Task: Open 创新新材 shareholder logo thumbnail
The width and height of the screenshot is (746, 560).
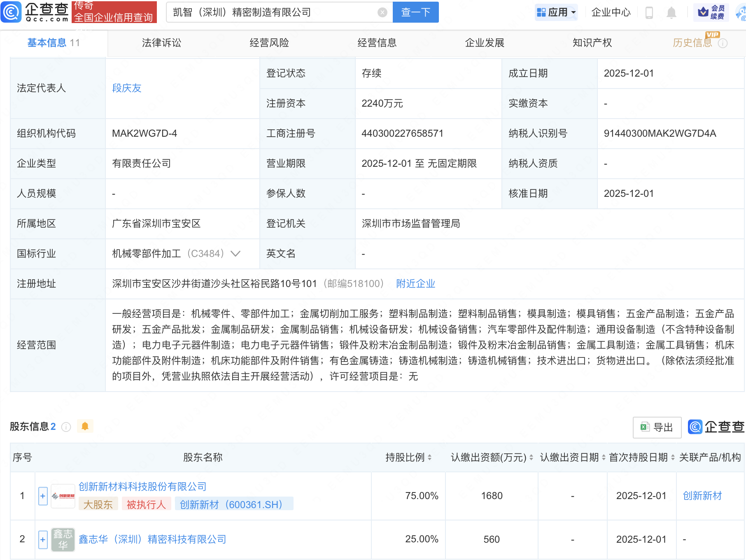Action: click(63, 496)
